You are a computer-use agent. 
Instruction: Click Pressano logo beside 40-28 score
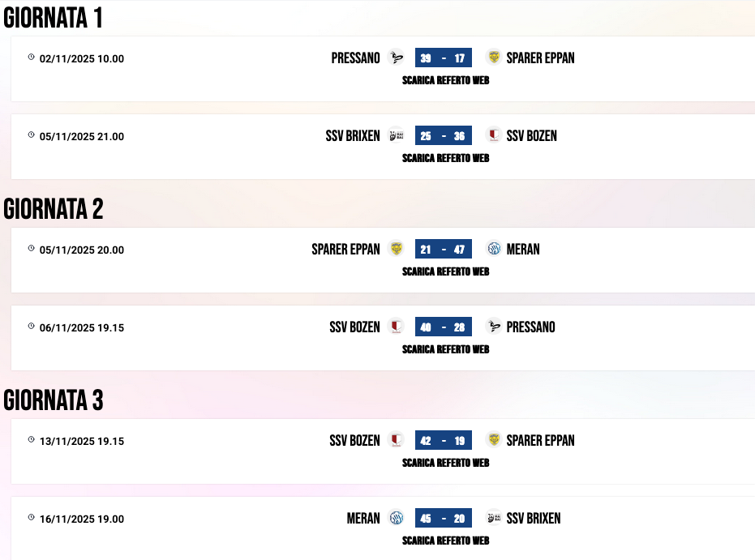(x=493, y=327)
